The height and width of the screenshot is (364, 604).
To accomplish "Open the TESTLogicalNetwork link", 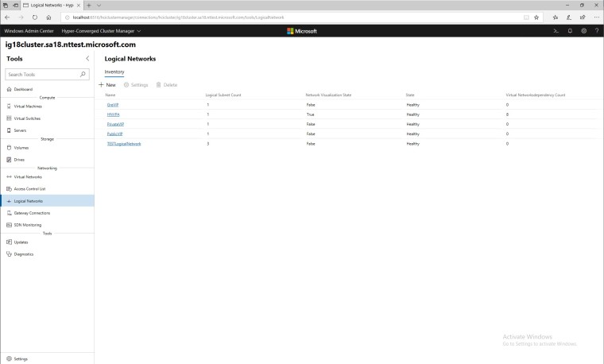I will click(x=124, y=144).
